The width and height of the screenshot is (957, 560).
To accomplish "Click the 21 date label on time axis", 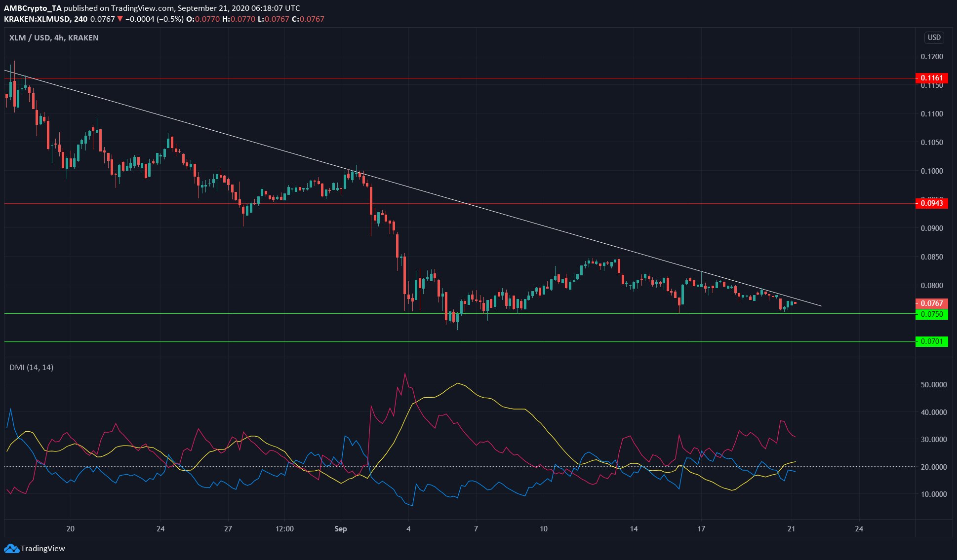I will 791,529.
